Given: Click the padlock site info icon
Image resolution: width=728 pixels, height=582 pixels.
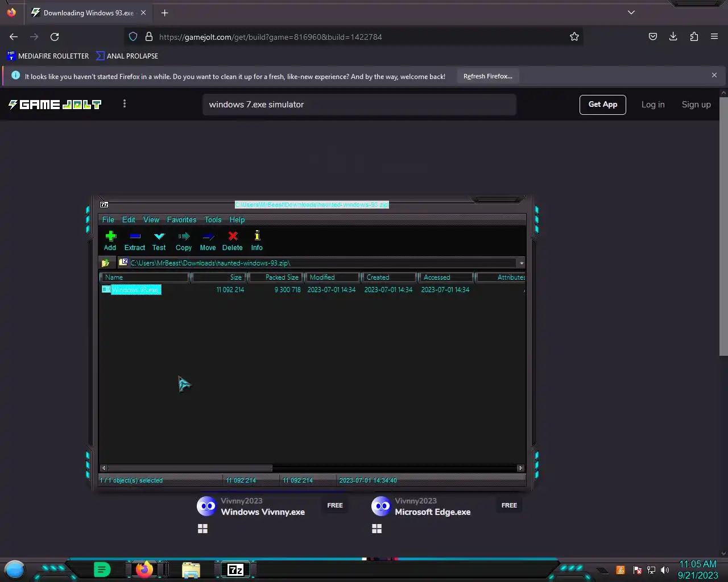Looking at the screenshot, I should tap(149, 37).
